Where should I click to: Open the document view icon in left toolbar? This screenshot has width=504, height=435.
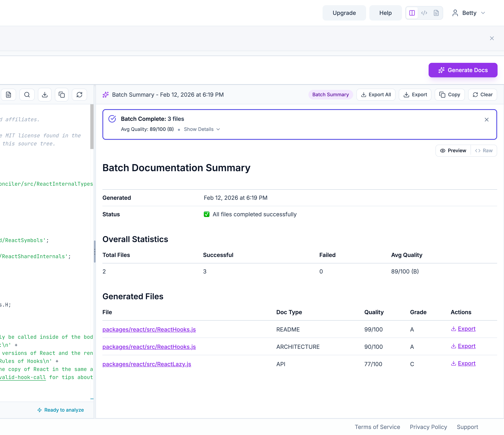pos(8,95)
